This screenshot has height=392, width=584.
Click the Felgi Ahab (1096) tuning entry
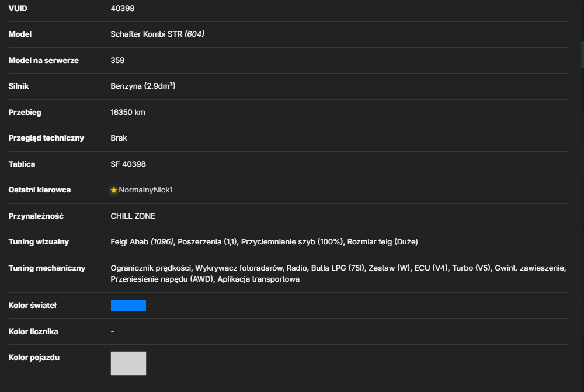[142, 242]
